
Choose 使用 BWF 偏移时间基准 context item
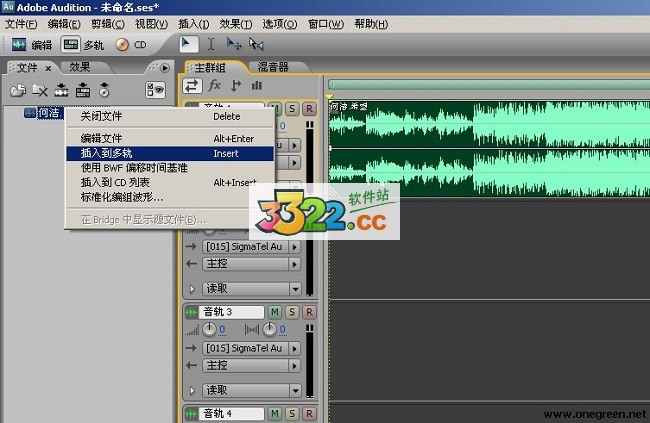point(170,168)
